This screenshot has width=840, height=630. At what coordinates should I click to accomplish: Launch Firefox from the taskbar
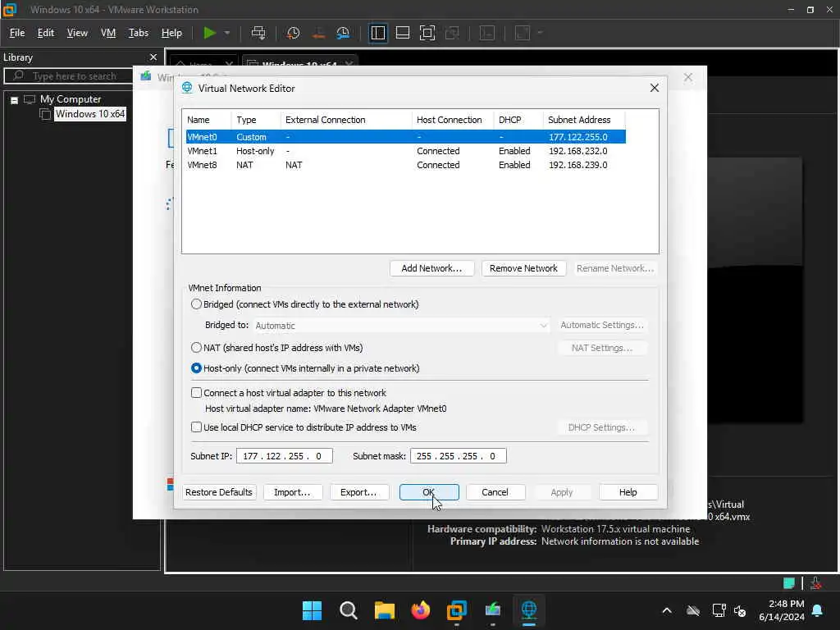(421, 610)
